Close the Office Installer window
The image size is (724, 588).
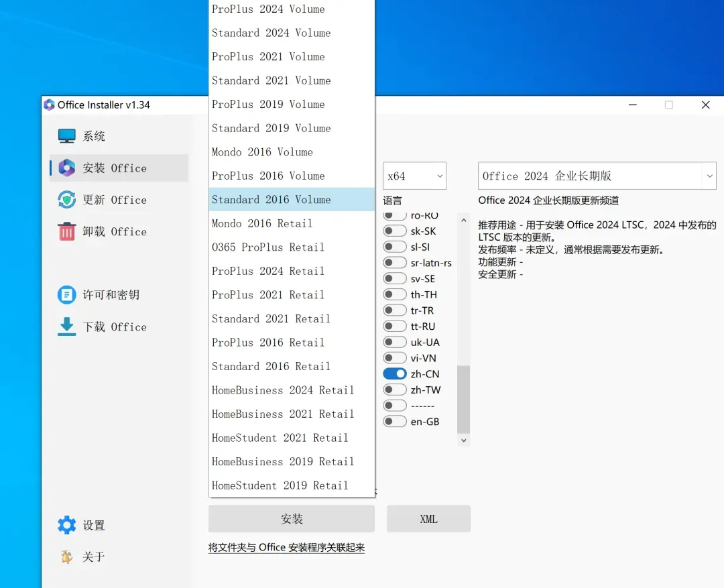(x=705, y=105)
